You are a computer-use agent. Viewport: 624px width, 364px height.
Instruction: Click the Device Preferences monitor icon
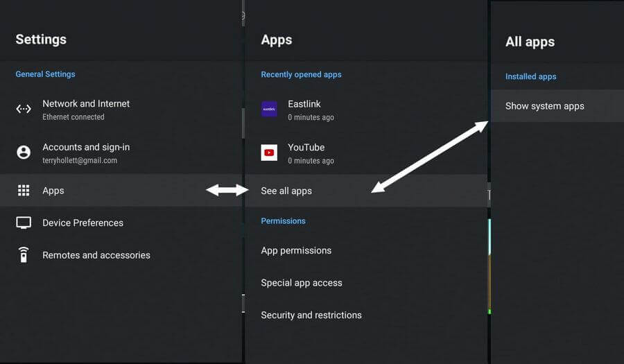point(24,223)
